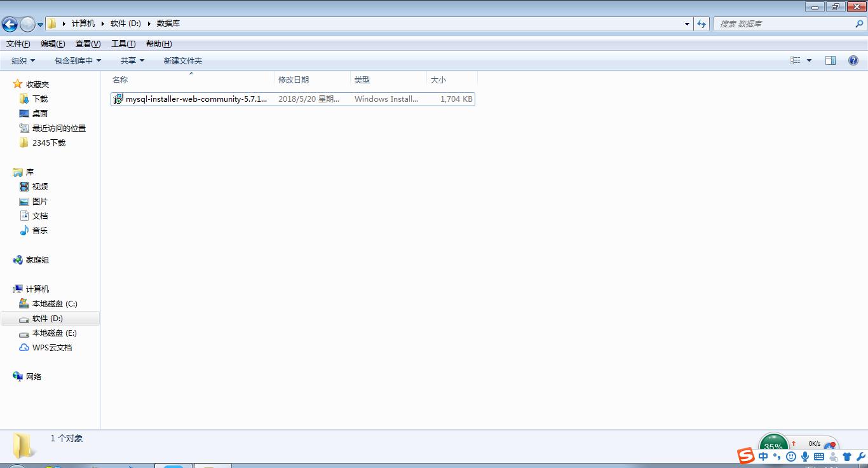Screen dimensions: 868x468
Task: Click the date cell 2018/5/20 星期...
Action: (x=309, y=99)
